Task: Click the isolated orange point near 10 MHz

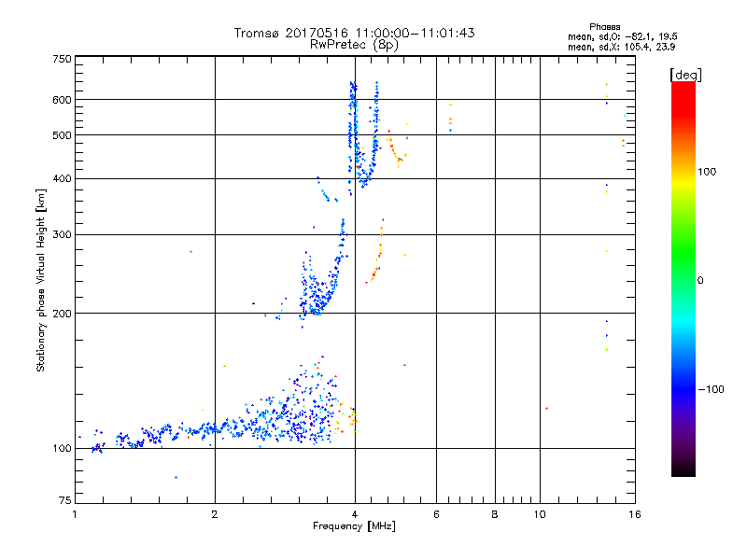Action: [x=546, y=409]
